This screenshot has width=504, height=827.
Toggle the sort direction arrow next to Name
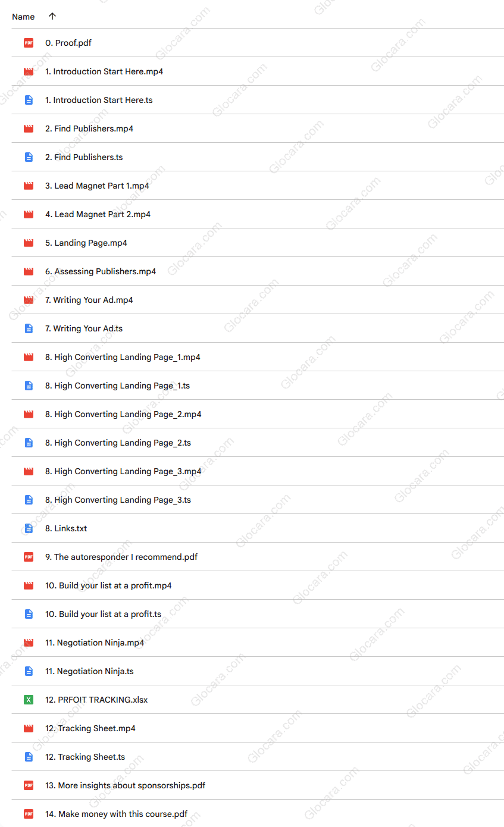click(x=52, y=17)
